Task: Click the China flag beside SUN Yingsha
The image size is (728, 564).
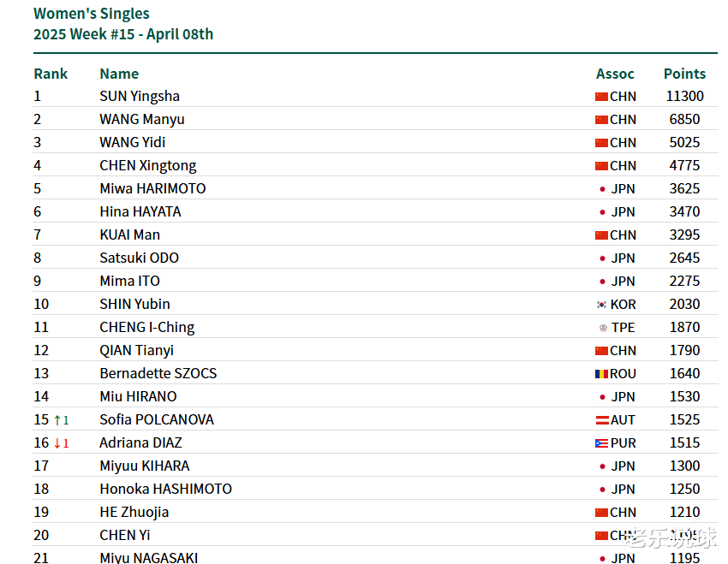Action: pyautogui.click(x=601, y=97)
